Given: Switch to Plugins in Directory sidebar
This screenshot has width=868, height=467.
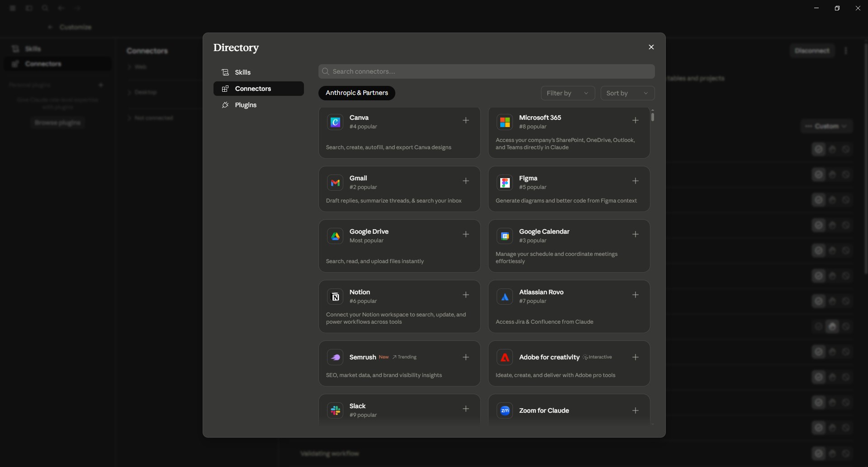Looking at the screenshot, I should pos(258,105).
